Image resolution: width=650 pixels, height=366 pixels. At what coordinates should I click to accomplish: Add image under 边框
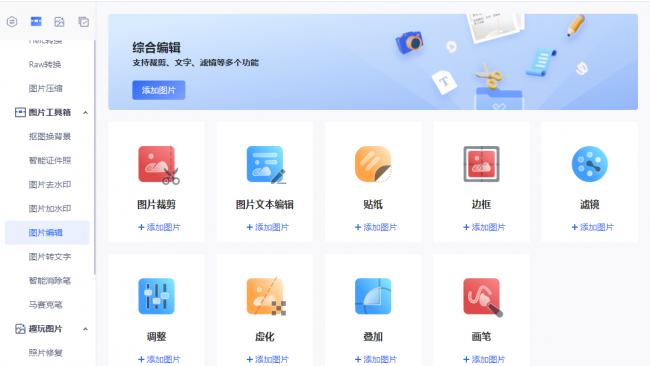point(484,227)
